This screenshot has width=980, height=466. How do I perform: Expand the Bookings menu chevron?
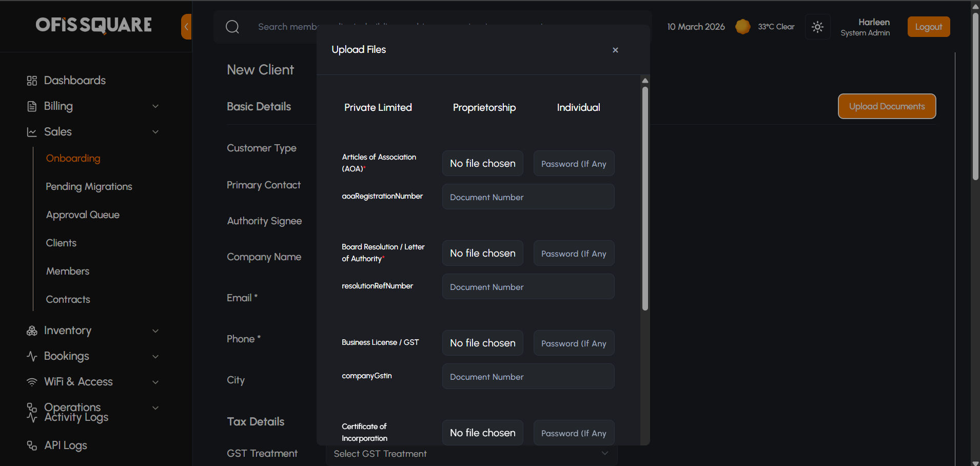coord(155,356)
